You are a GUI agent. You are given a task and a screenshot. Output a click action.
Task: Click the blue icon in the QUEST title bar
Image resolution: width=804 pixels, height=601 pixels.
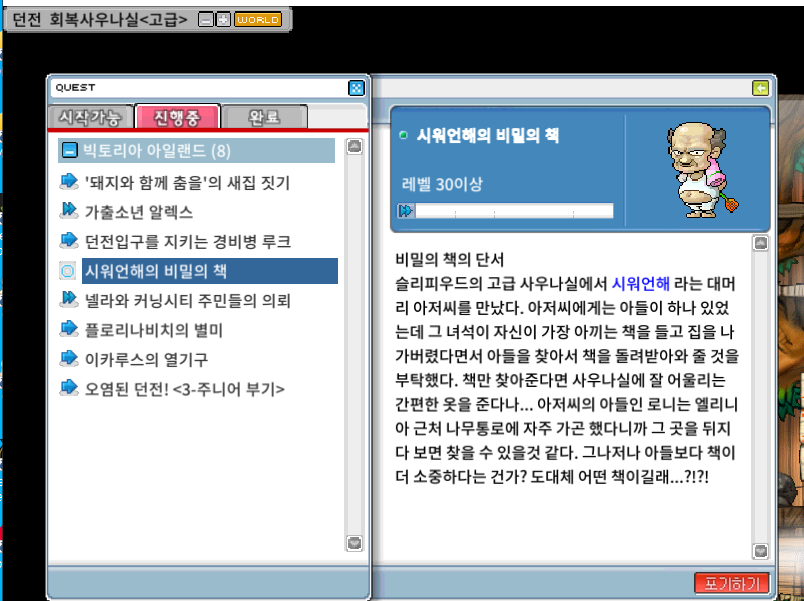point(356,88)
